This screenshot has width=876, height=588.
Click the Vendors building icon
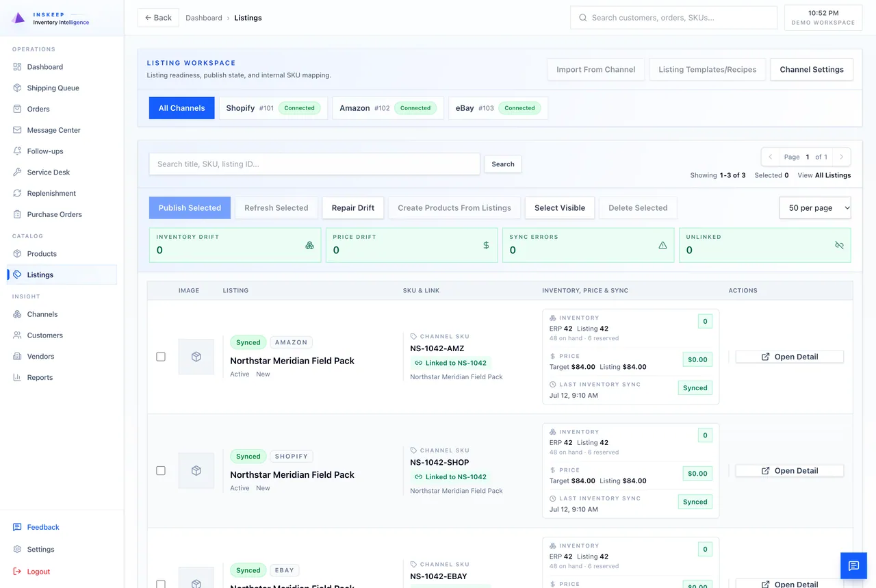(17, 357)
